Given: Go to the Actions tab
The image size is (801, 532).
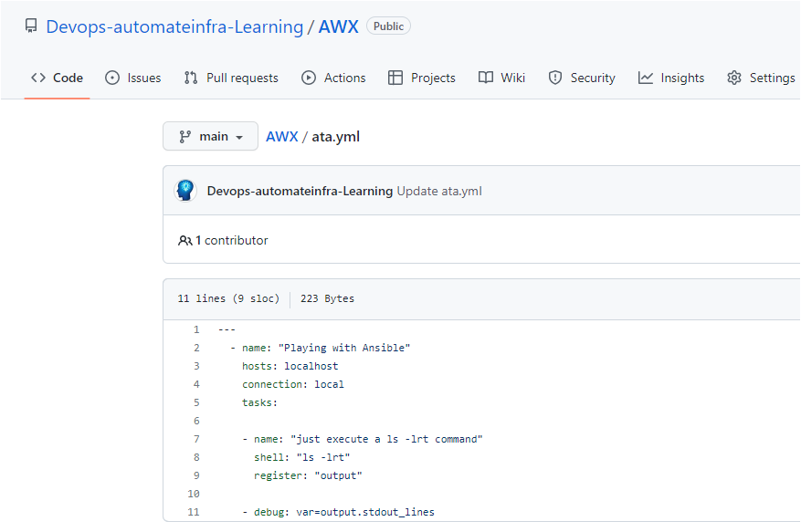Looking at the screenshot, I should (x=333, y=78).
